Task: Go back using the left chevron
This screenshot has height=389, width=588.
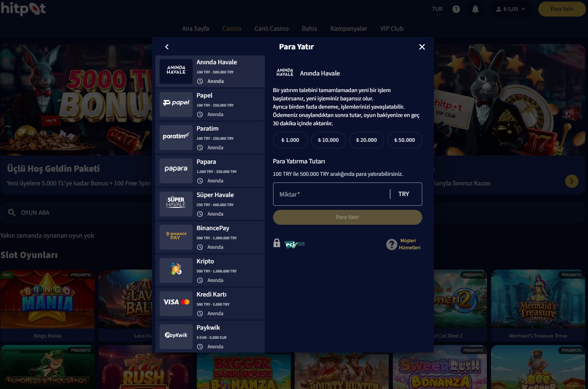Action: (x=167, y=47)
